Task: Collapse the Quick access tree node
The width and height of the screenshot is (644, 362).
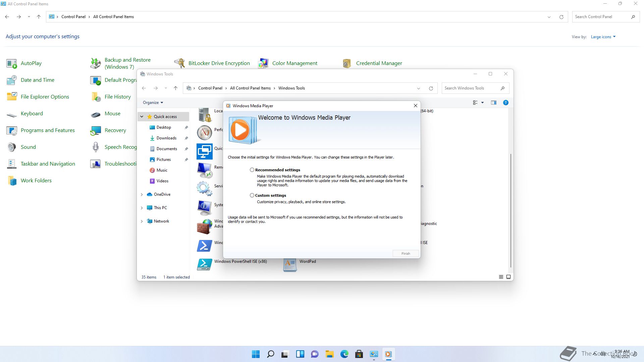Action: pyautogui.click(x=142, y=117)
